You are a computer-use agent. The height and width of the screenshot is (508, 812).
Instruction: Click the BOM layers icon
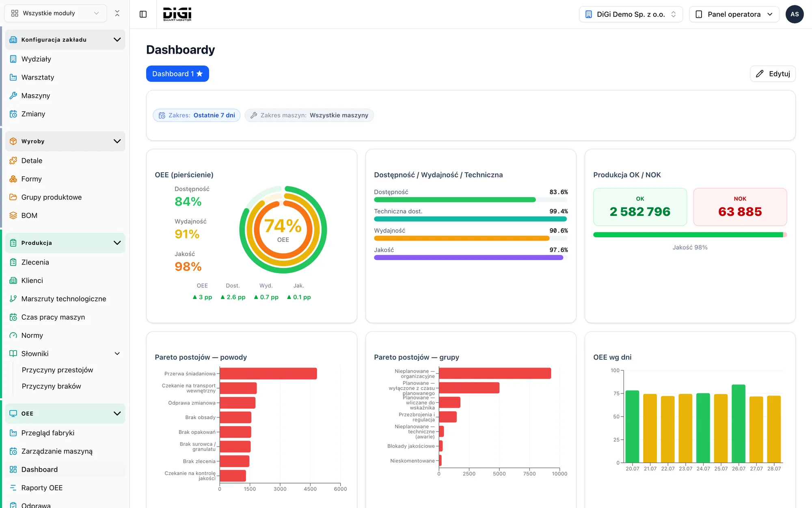[x=13, y=215]
